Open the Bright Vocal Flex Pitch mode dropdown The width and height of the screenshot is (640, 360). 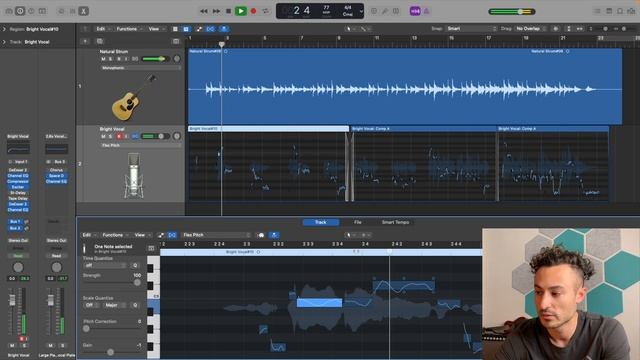point(140,145)
